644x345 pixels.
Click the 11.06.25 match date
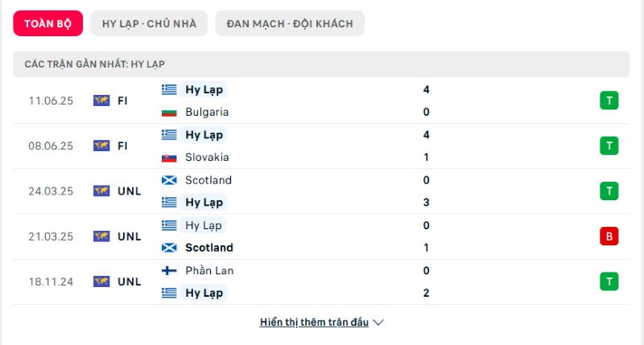[51, 101]
